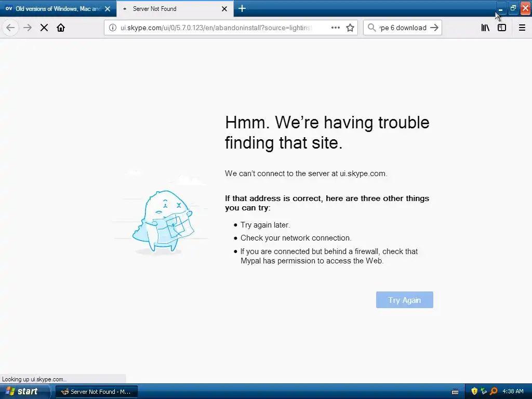
Task: Open the on-screen keyboard tray icon
Action: click(x=455, y=392)
